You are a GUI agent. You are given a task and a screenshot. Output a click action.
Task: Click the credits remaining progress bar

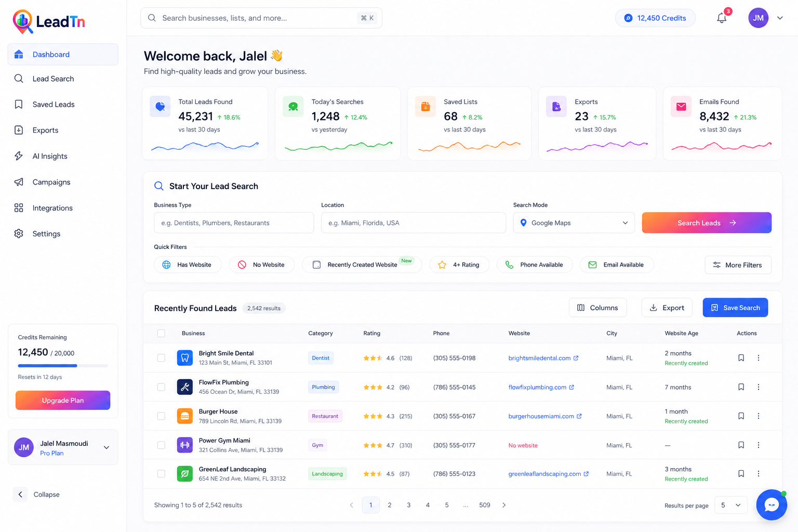coord(63,366)
